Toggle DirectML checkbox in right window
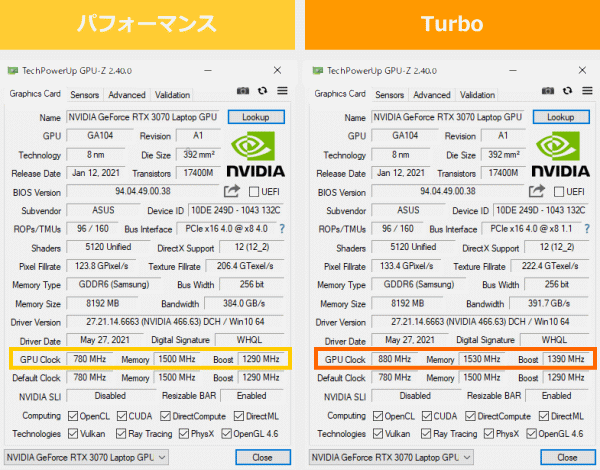 (544, 416)
